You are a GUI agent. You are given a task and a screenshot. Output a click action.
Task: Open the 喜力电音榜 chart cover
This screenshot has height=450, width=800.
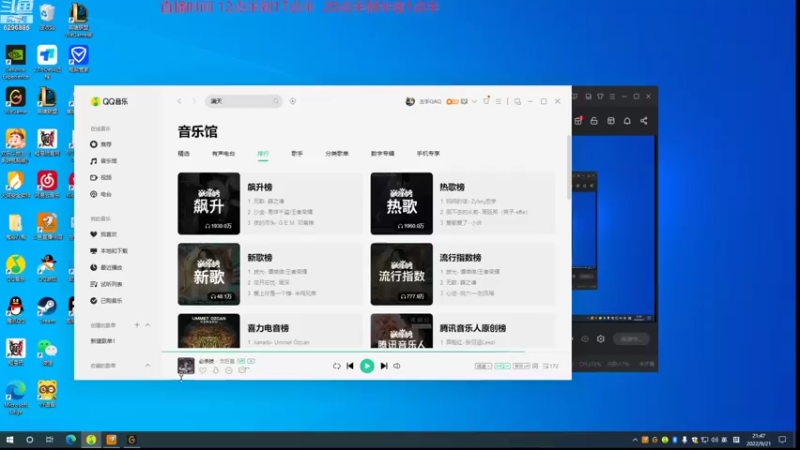[209, 331]
